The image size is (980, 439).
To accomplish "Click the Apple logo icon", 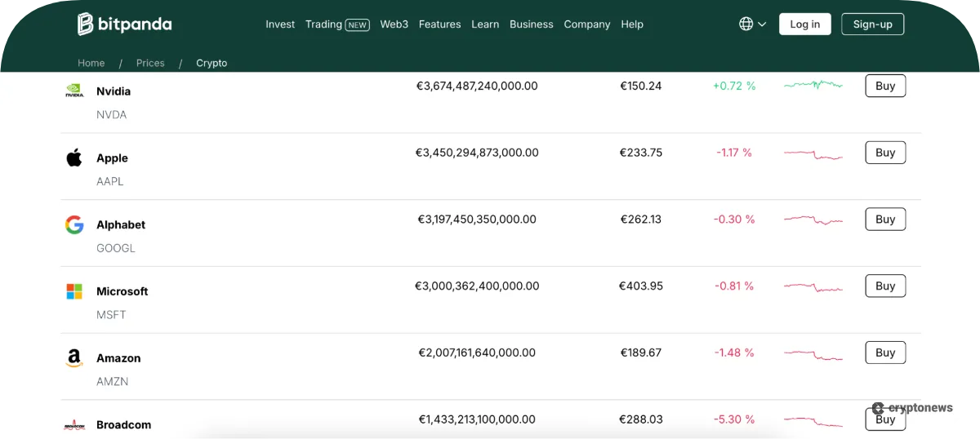I will point(74,158).
